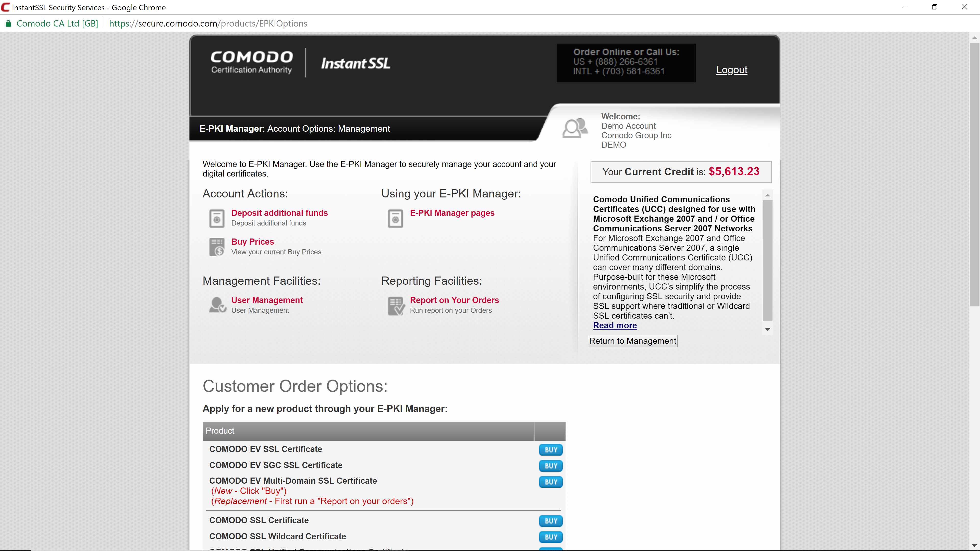Click the page vertical scrollbar thumb
980x551 pixels.
click(974, 174)
